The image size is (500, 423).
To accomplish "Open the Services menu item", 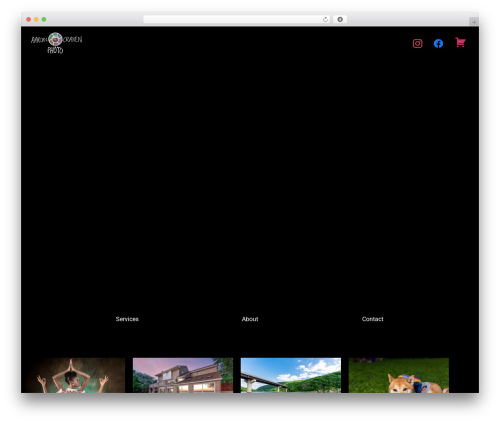I will [x=127, y=319].
